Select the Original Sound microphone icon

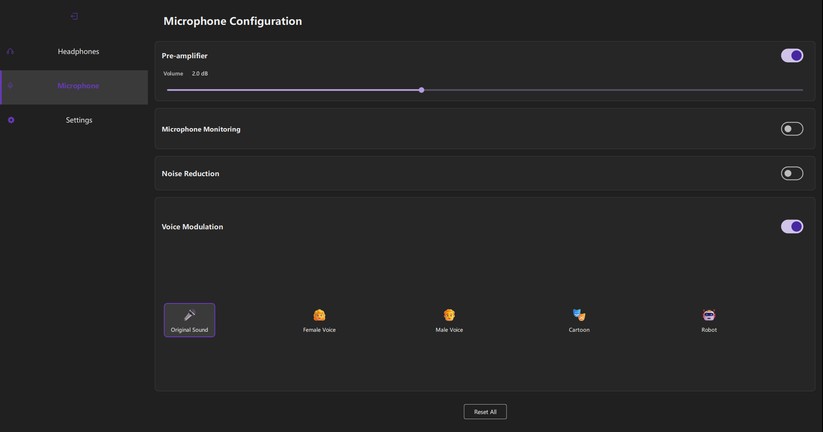tap(189, 315)
